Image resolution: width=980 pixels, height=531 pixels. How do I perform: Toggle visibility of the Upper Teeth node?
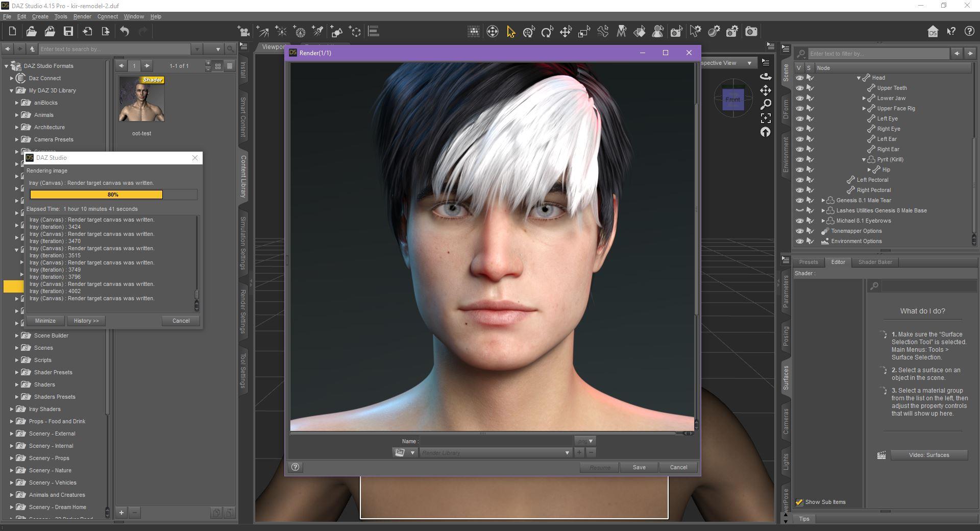coord(799,88)
